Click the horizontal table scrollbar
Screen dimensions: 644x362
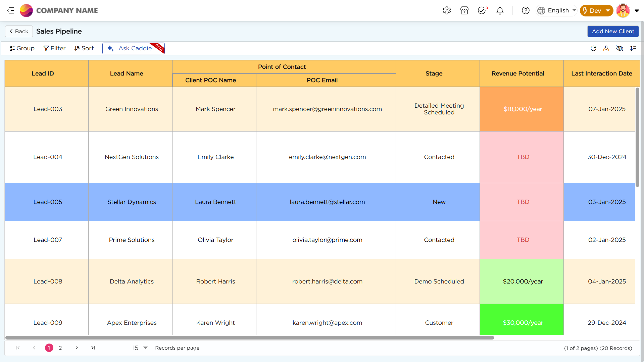click(249, 338)
